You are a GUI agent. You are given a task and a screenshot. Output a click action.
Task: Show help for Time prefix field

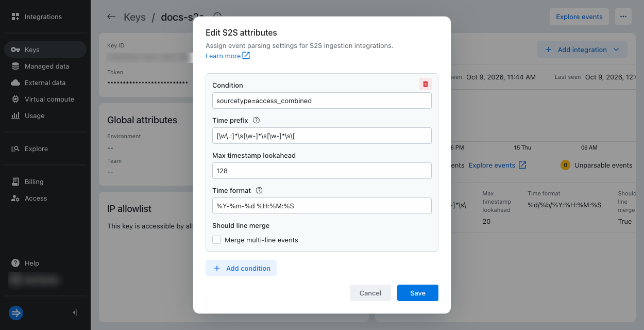tap(256, 120)
